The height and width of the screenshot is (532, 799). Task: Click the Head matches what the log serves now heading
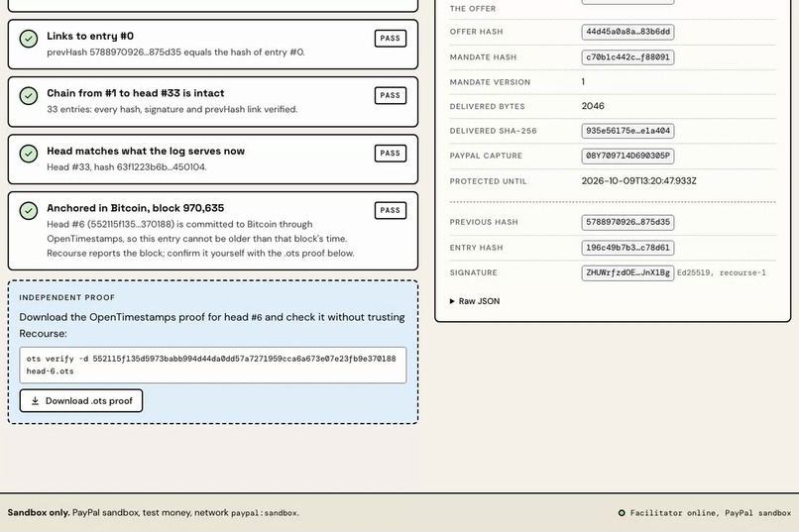coord(146,152)
